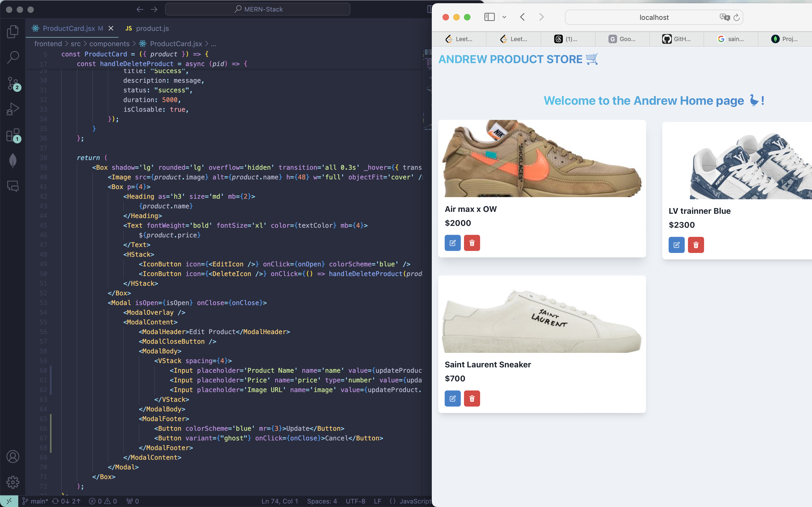Switch to the ProductCard.jsx editor tab
This screenshot has width=812, height=507.
coord(69,28)
